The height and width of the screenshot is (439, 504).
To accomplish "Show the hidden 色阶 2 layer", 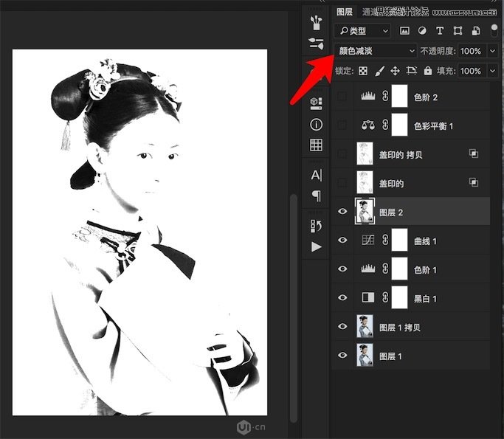I will [342, 96].
